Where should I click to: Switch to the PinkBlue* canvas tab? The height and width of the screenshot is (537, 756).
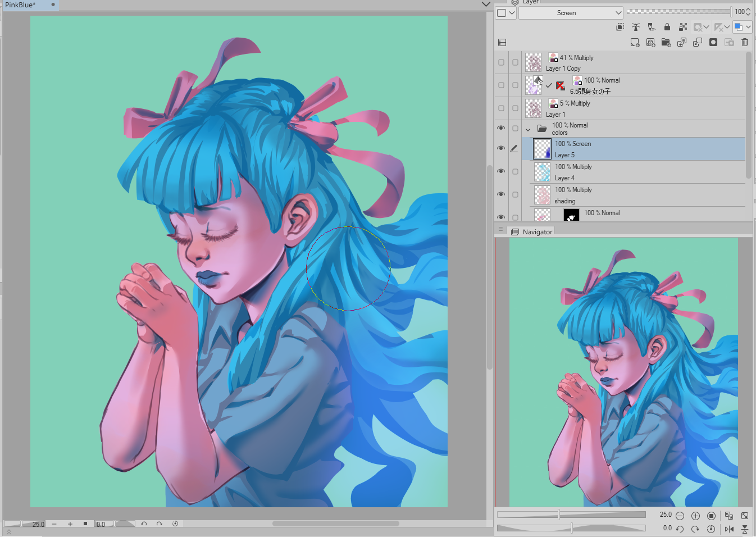click(30, 4)
